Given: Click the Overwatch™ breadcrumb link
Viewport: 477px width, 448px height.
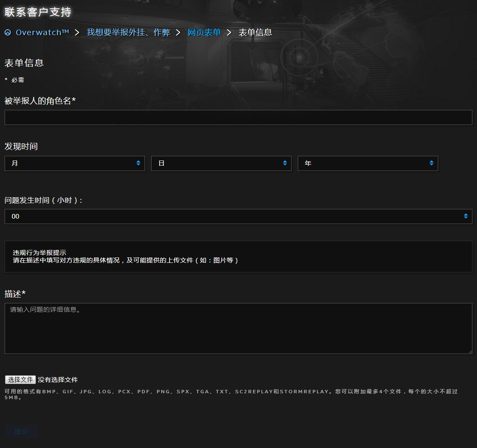Looking at the screenshot, I should click(x=41, y=32).
